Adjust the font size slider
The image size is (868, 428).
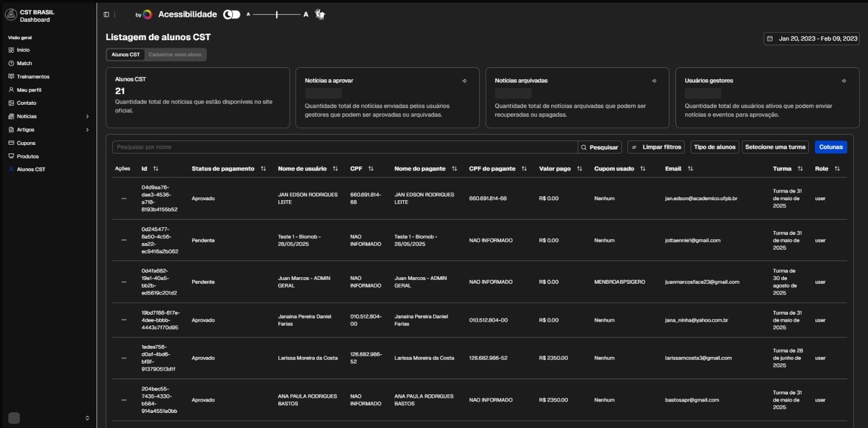tap(277, 15)
